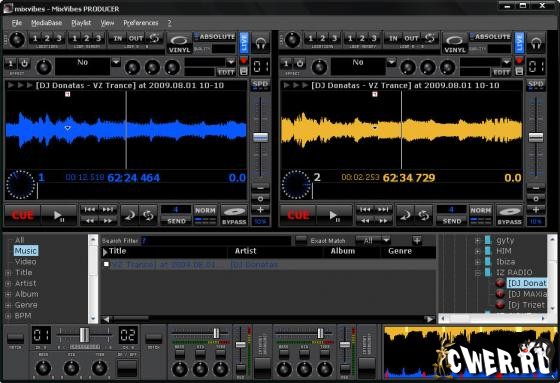560x383 pixels.
Task: Click the plus icon beside search filter
Action: pos(417,240)
